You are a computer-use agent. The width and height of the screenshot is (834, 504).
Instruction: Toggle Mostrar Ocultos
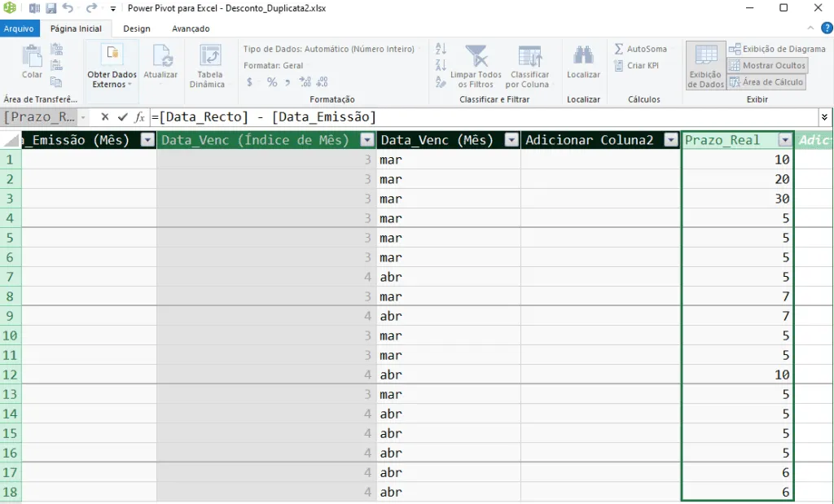767,65
